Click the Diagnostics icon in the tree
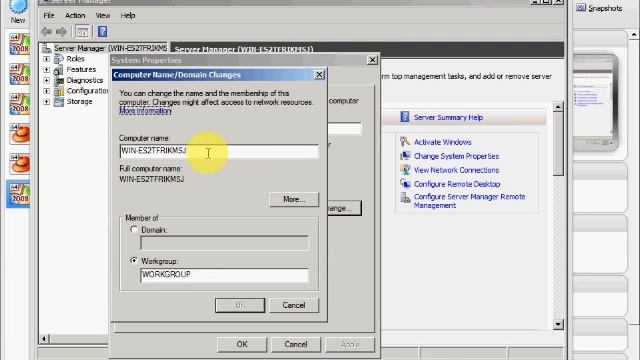 click(x=59, y=80)
